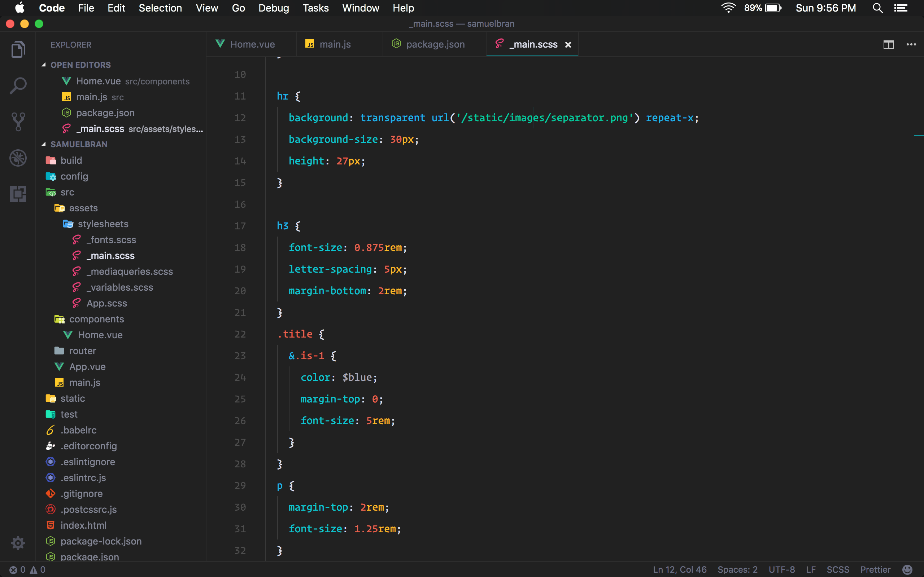Open the editor More Actions ellipsis

[x=911, y=45]
